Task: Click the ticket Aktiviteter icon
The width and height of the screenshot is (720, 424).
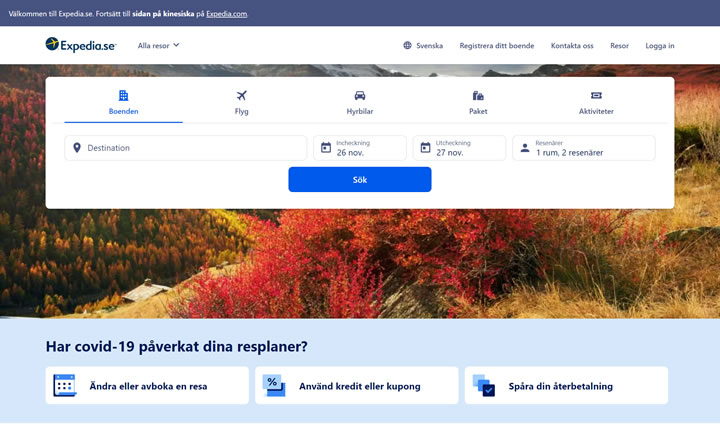Action: [596, 95]
